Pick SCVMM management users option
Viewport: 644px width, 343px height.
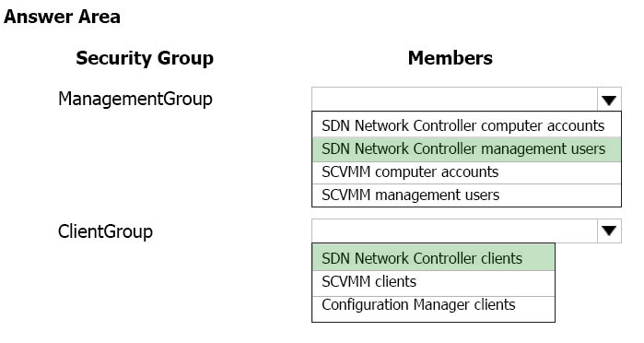coord(466,195)
